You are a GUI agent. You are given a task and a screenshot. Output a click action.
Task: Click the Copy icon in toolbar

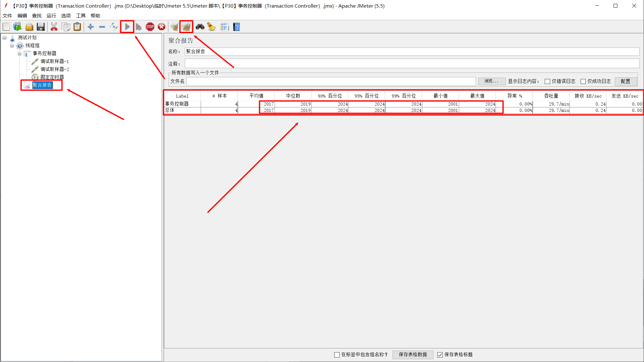coord(66,27)
